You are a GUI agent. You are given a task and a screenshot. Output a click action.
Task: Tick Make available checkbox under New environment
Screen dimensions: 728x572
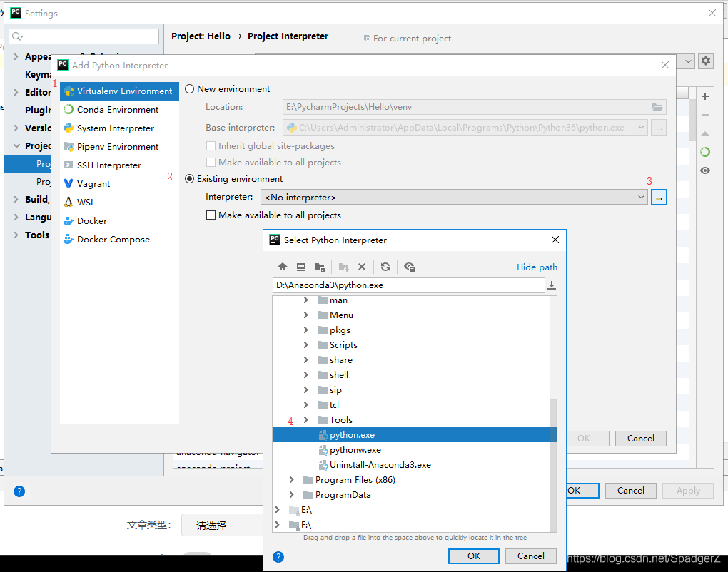(211, 163)
